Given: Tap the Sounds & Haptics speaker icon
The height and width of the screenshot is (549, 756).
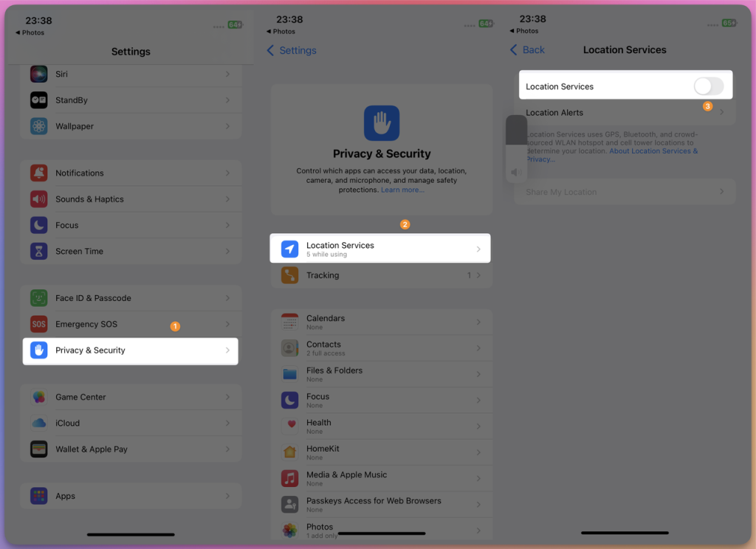Looking at the screenshot, I should click(x=39, y=199).
